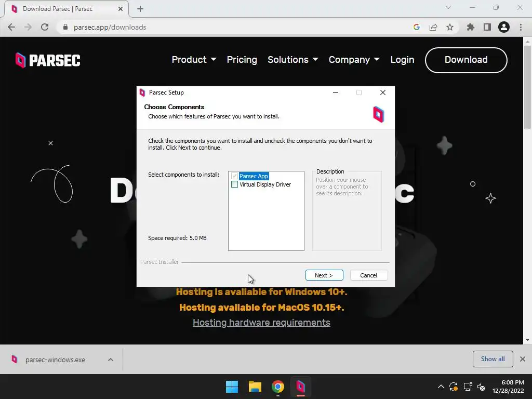This screenshot has width=532, height=399.
Task: Close the downloads shelf bar
Action: coord(523,359)
